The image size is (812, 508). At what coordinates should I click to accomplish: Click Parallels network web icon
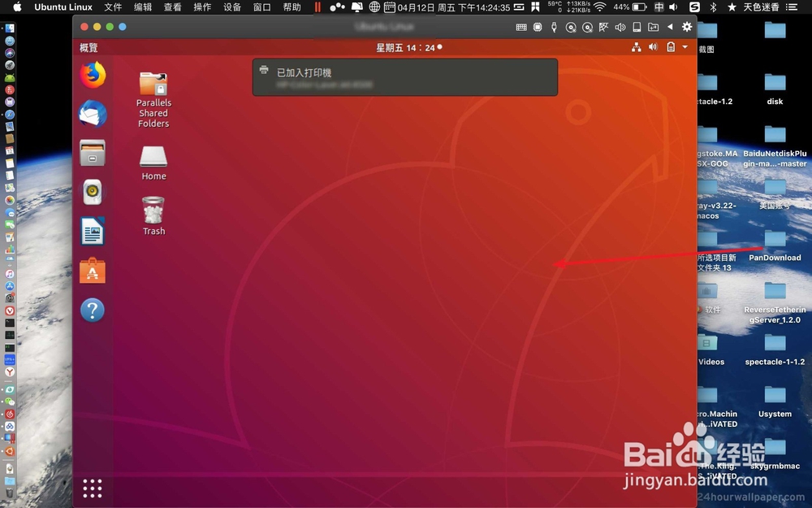point(604,27)
